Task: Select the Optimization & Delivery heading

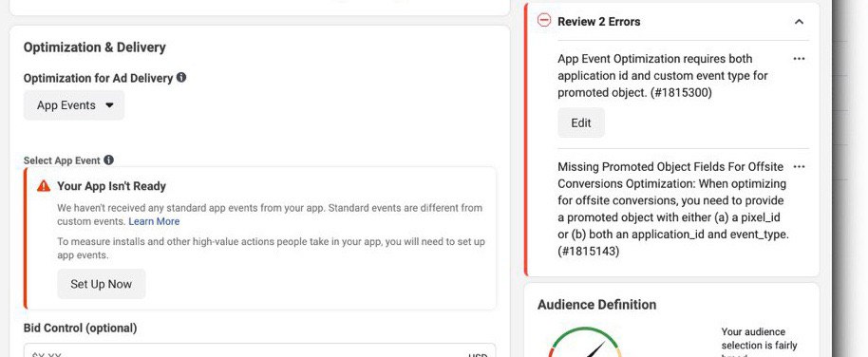Action: click(x=95, y=47)
